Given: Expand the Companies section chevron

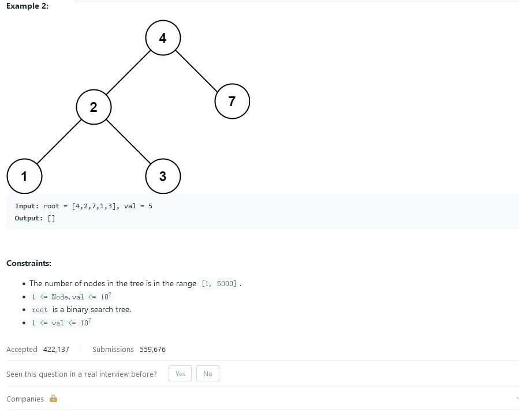Looking at the screenshot, I should click(517, 399).
